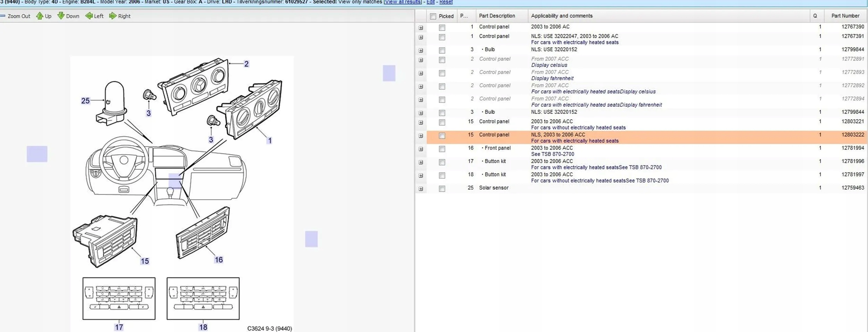Open the View all results link

pyautogui.click(x=402, y=2)
